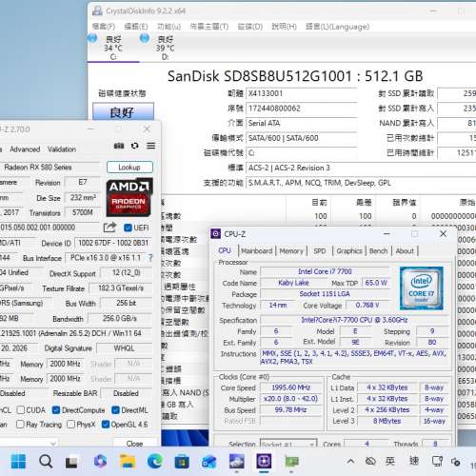The height and width of the screenshot is (476, 476).
Task: Toggle the PhysX checkbox
Action: [x=71, y=425]
